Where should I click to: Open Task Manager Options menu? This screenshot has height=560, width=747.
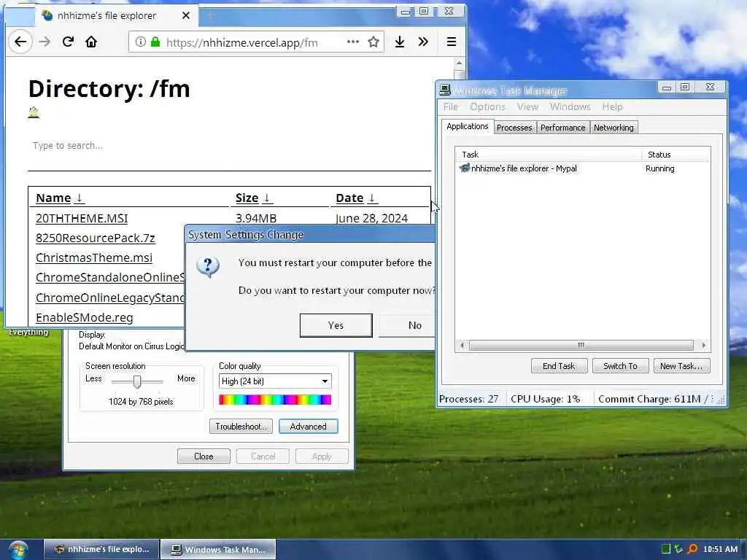(x=487, y=106)
